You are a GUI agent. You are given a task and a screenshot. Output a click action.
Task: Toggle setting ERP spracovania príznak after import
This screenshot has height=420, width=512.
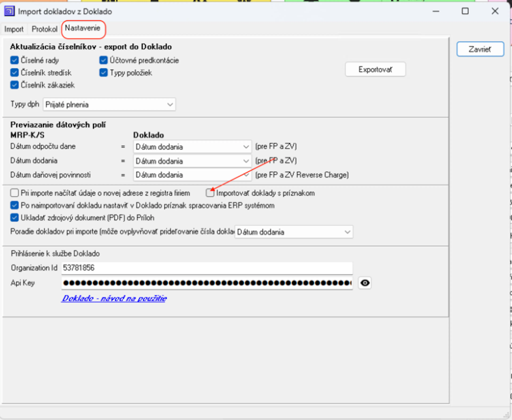coord(14,205)
